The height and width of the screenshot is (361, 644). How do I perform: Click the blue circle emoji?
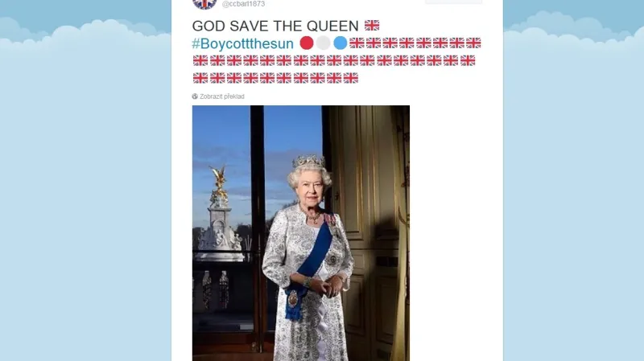pyautogui.click(x=340, y=43)
